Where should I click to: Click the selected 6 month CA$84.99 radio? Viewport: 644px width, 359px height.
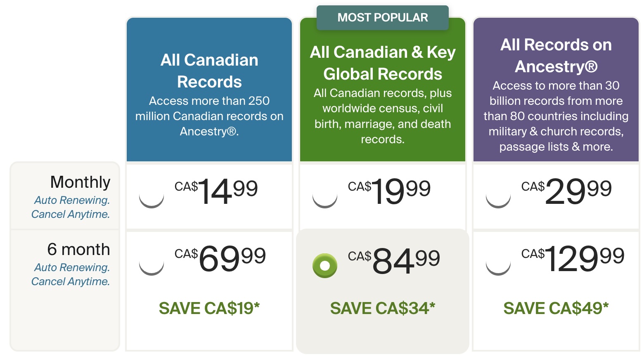tap(325, 266)
